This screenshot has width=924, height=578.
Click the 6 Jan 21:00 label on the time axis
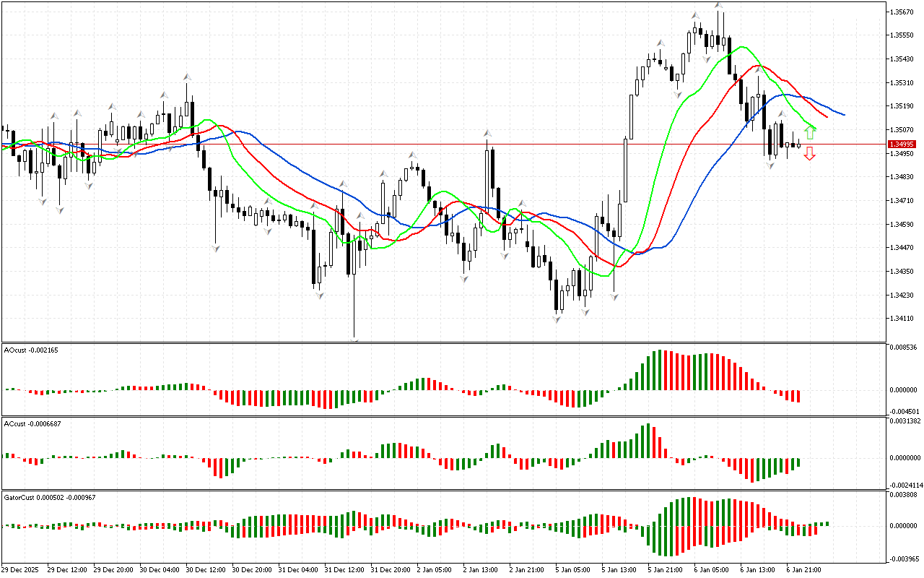pyautogui.click(x=803, y=569)
